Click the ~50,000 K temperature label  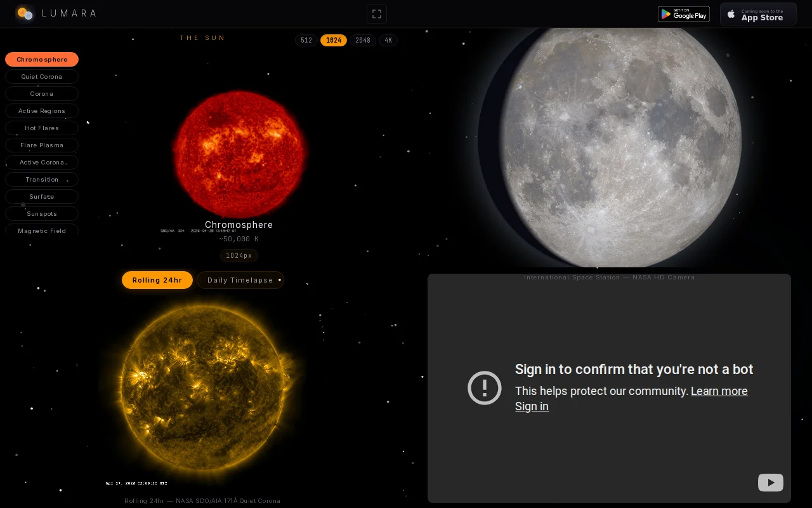pos(239,239)
